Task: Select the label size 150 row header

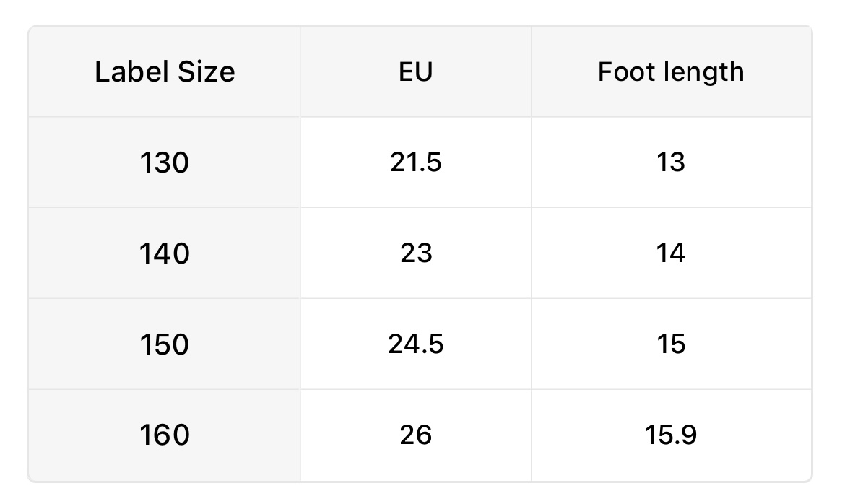Action: tap(165, 345)
